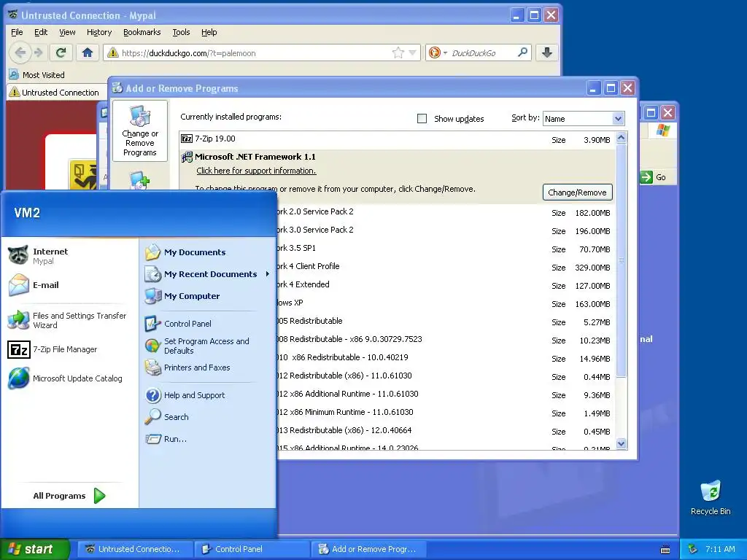Select the 4 Client Profile program row
The height and width of the screenshot is (560, 747).
pos(446,267)
